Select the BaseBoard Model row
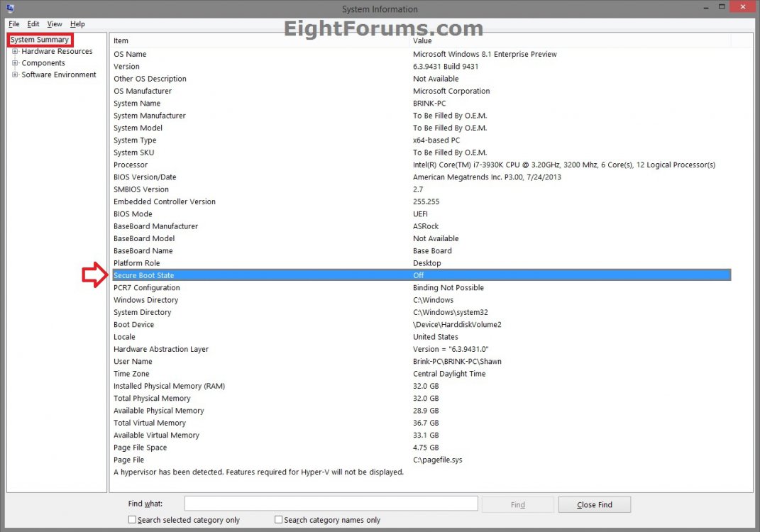This screenshot has width=760, height=532. click(422, 238)
